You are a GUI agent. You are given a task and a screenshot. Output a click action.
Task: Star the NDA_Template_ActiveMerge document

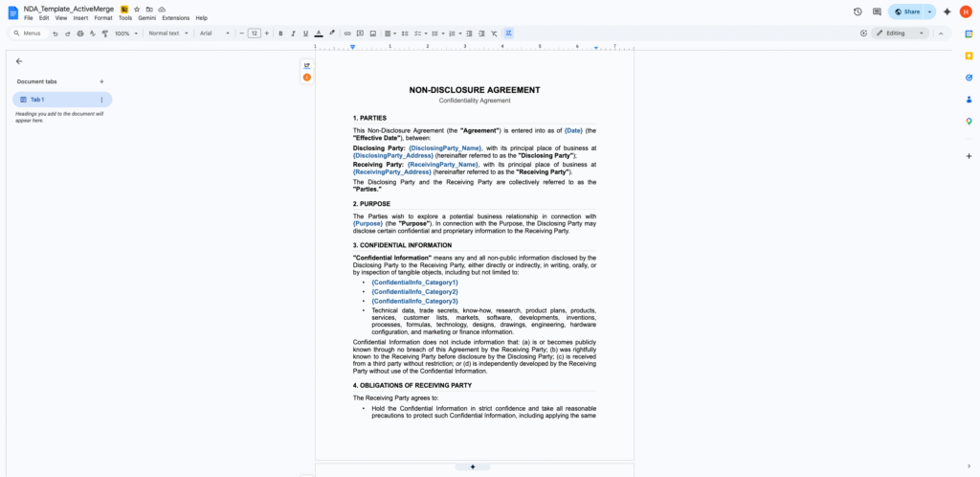coord(137,10)
